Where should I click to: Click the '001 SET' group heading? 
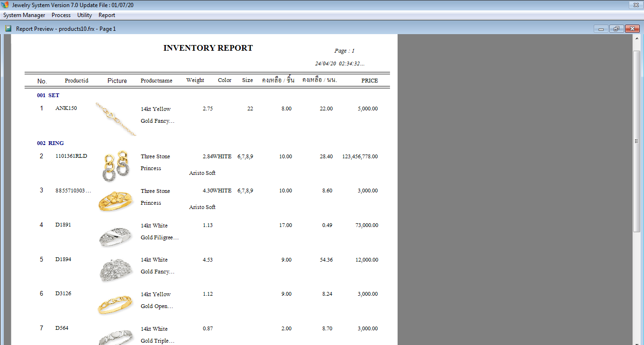click(x=48, y=95)
